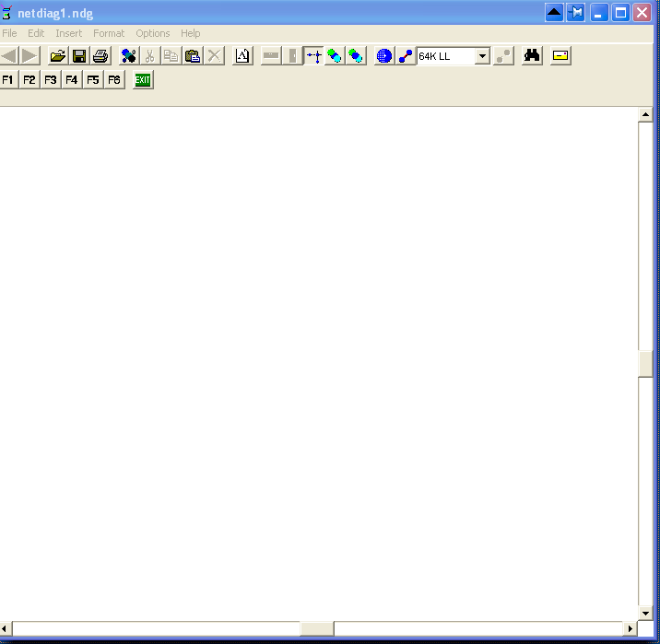Open the Options menu
The height and width of the screenshot is (644, 660).
153,33
